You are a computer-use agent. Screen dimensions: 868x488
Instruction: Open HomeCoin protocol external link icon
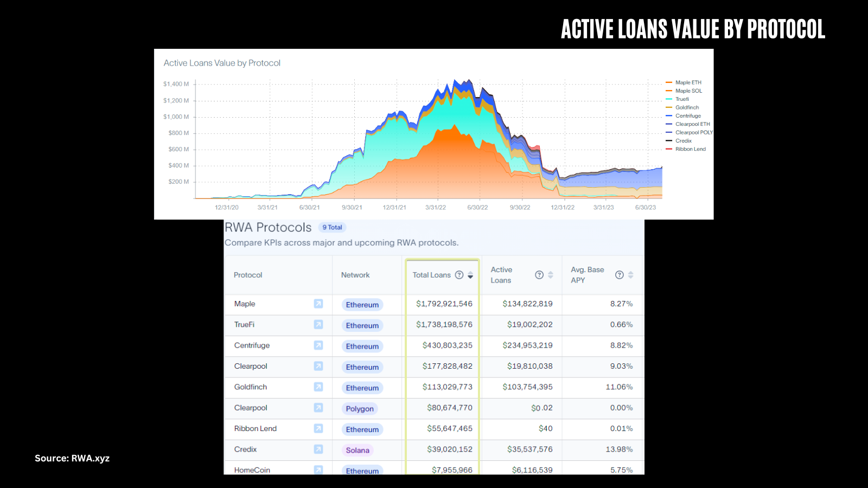[x=318, y=470]
